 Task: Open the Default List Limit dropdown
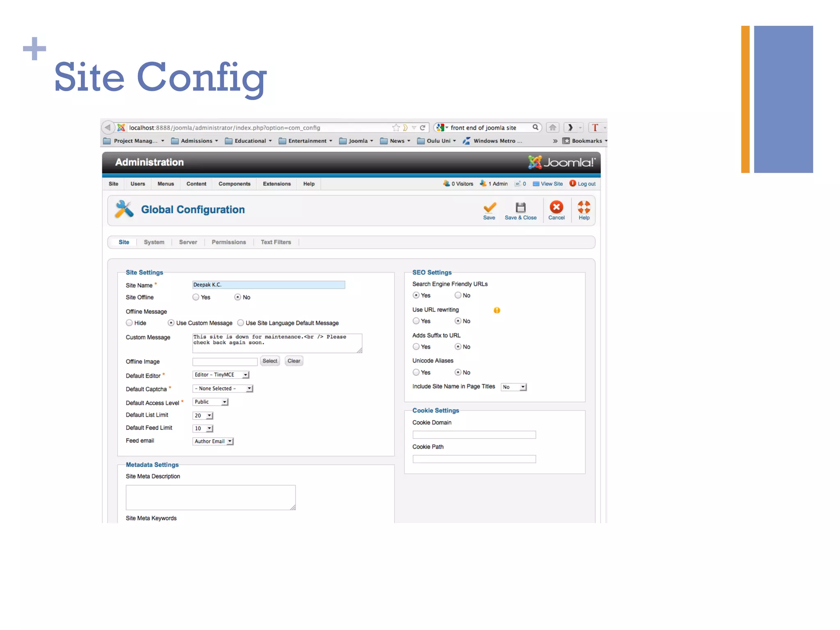pos(203,415)
